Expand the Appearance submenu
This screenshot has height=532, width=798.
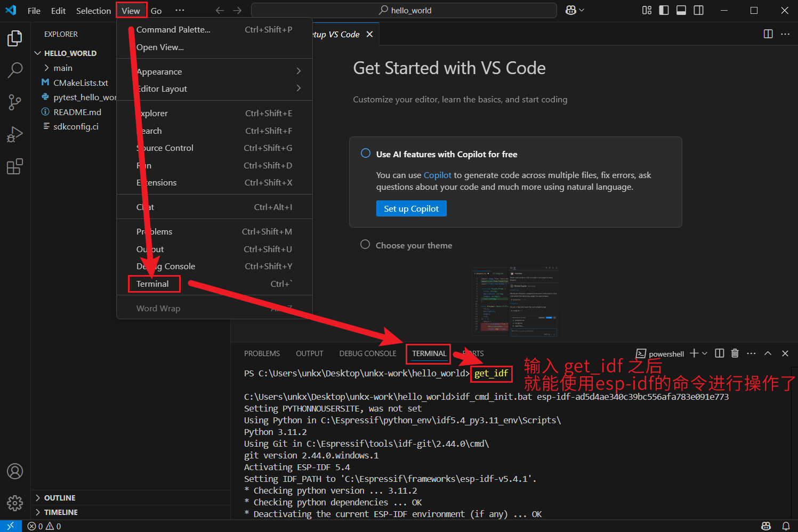(159, 71)
